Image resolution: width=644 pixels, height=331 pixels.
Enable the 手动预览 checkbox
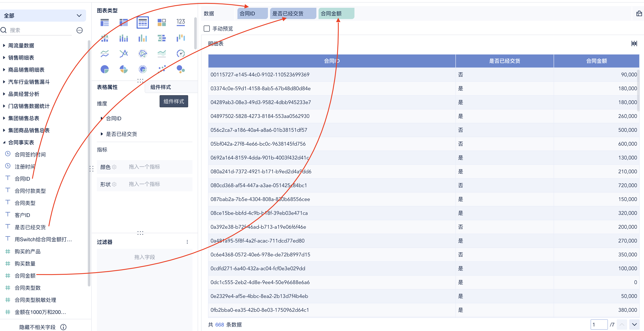click(x=207, y=29)
